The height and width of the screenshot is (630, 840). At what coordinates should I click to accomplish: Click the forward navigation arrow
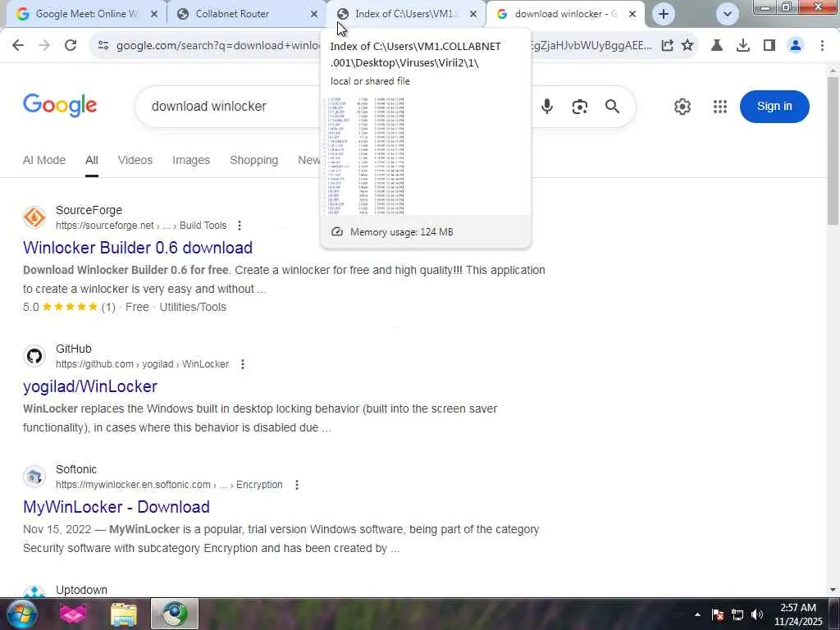click(44, 46)
